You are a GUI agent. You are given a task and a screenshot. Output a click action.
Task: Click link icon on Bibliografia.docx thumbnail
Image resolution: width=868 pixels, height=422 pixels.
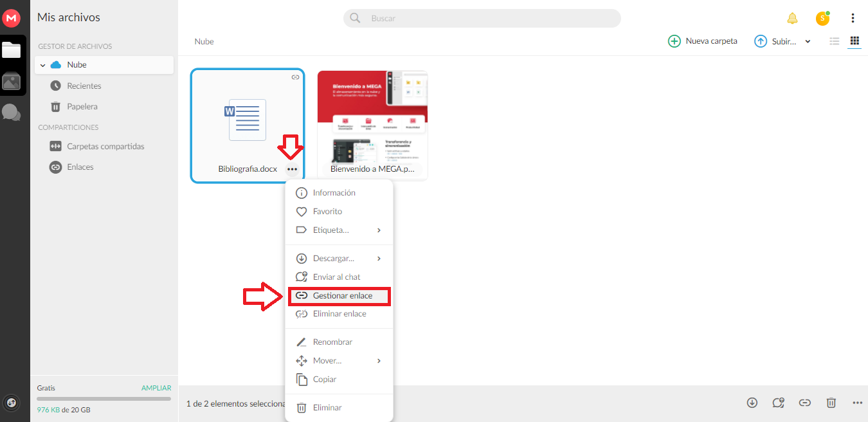coord(295,77)
